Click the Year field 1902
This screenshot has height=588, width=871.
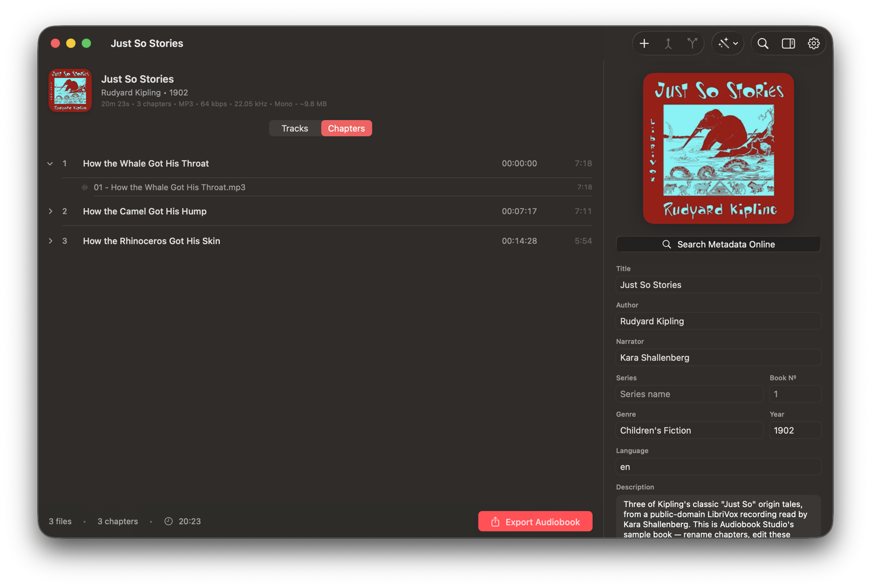pos(795,430)
